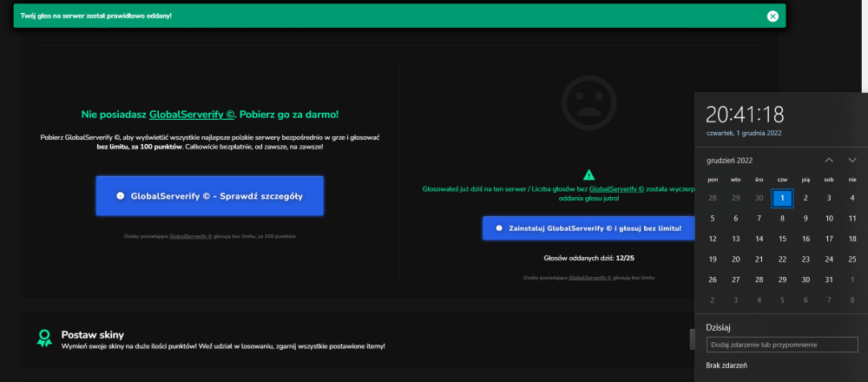Open GlobalServerify link under Sprawdź szczegóły button
This screenshot has width=868, height=382.
click(191, 236)
